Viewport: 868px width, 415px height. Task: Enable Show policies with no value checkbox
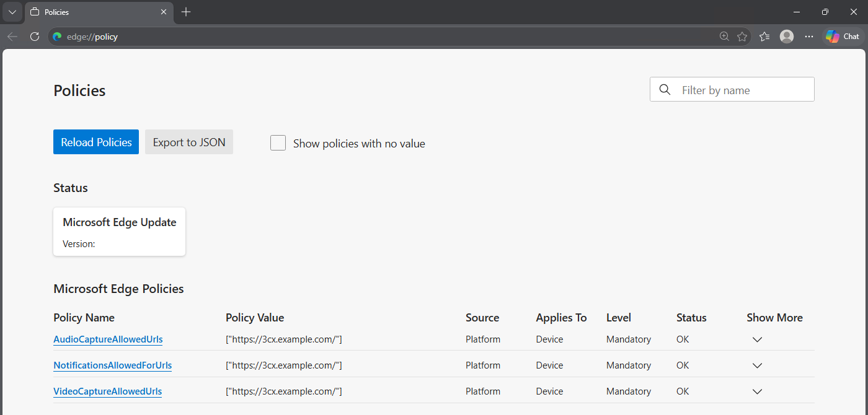pyautogui.click(x=278, y=143)
